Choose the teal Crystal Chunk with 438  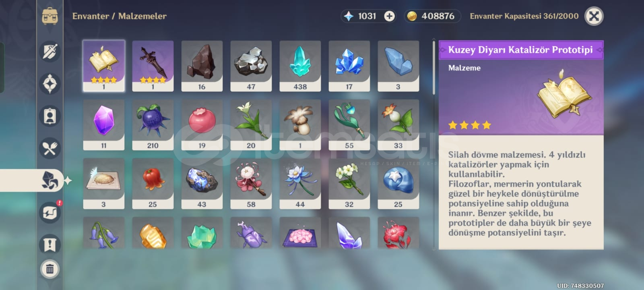point(300,66)
